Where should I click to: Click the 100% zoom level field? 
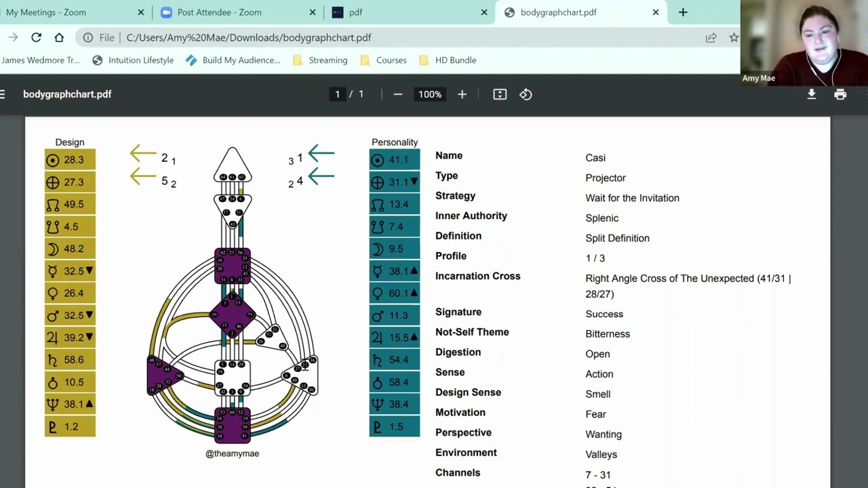(x=430, y=94)
